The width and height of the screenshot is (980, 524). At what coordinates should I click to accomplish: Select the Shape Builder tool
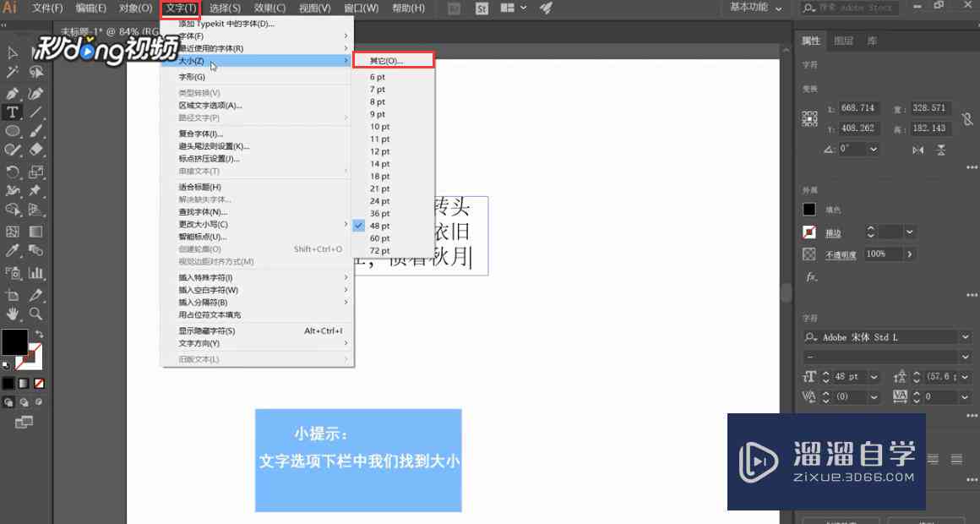pos(13,210)
